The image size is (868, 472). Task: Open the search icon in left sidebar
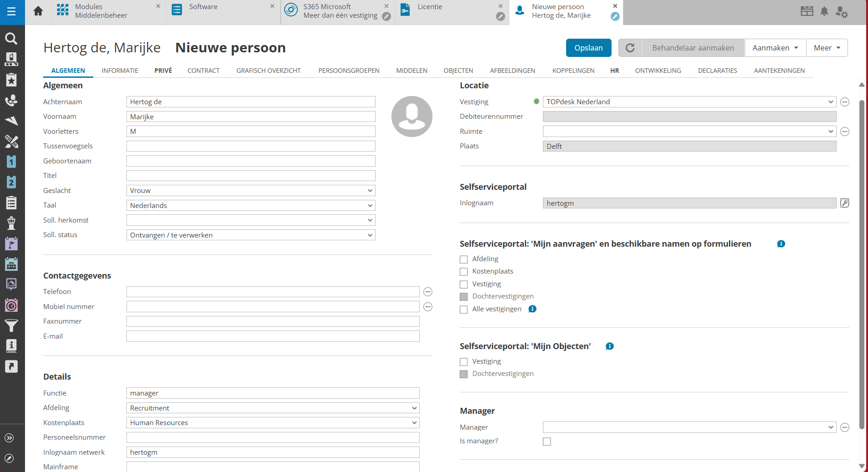coord(11,39)
